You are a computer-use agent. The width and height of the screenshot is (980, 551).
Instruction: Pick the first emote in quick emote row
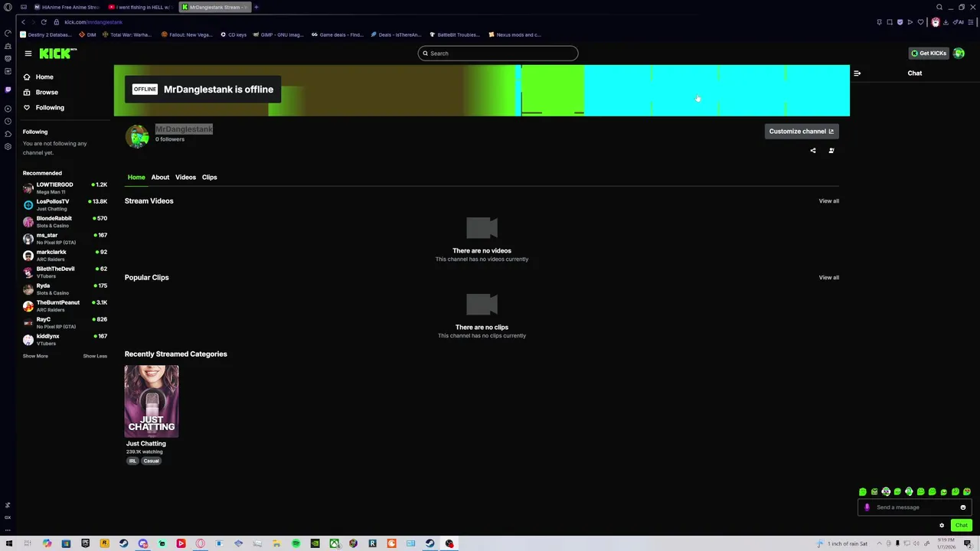pos(863,492)
